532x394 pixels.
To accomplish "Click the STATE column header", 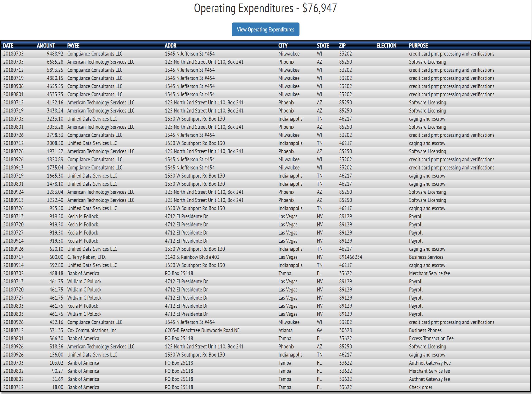I will click(323, 46).
